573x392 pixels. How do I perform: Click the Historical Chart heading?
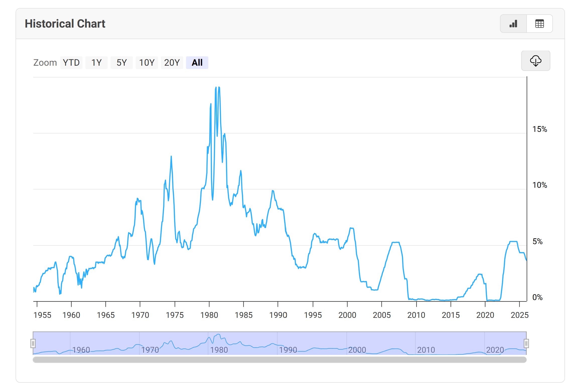pos(65,24)
